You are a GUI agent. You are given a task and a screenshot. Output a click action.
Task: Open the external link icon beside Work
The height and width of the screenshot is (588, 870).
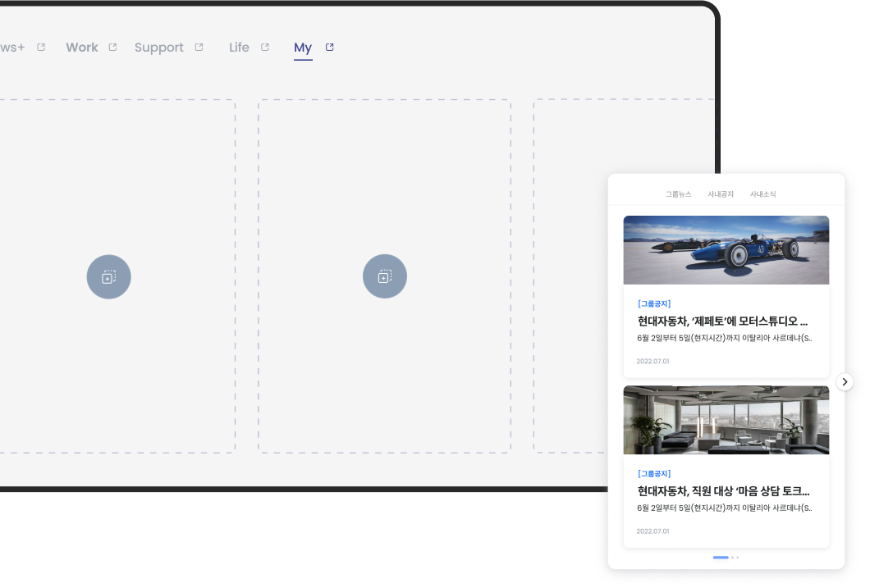(x=112, y=48)
